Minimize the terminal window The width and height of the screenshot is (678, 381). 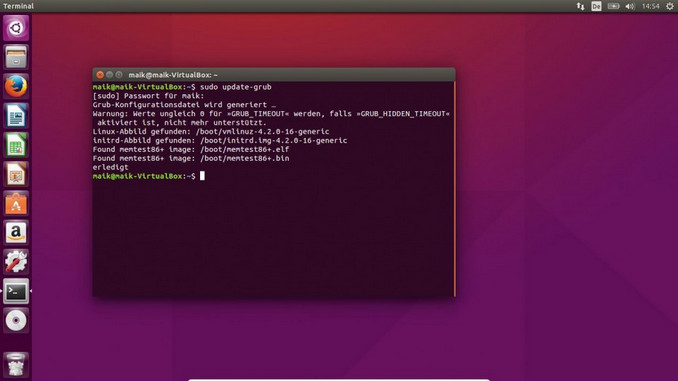coord(109,75)
